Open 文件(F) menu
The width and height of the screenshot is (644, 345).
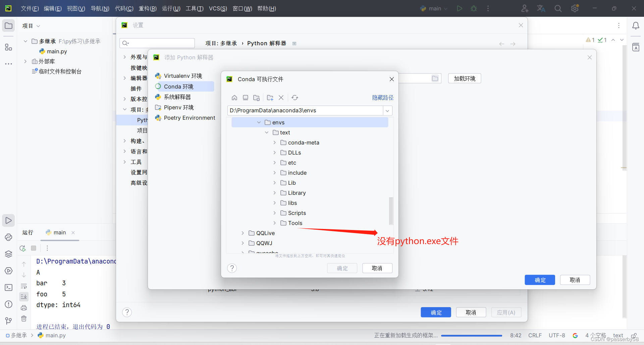click(x=30, y=8)
